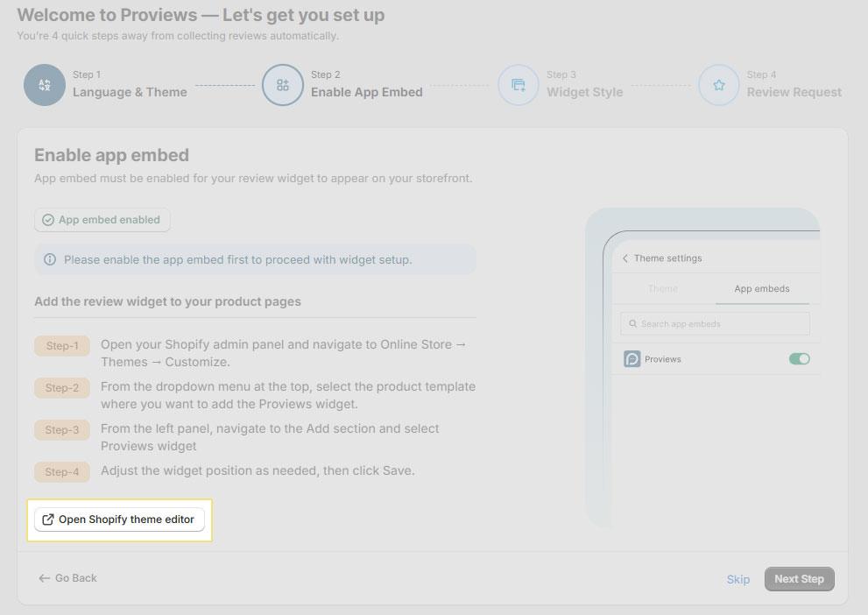The width and height of the screenshot is (868, 615).
Task: Switch to the Theme tab in preview
Action: point(663,288)
